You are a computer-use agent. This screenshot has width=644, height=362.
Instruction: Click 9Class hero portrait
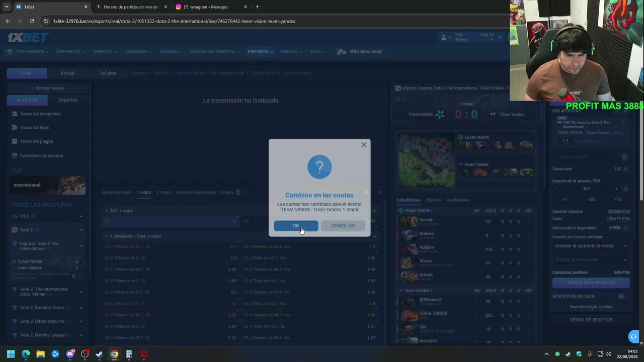[409, 262]
